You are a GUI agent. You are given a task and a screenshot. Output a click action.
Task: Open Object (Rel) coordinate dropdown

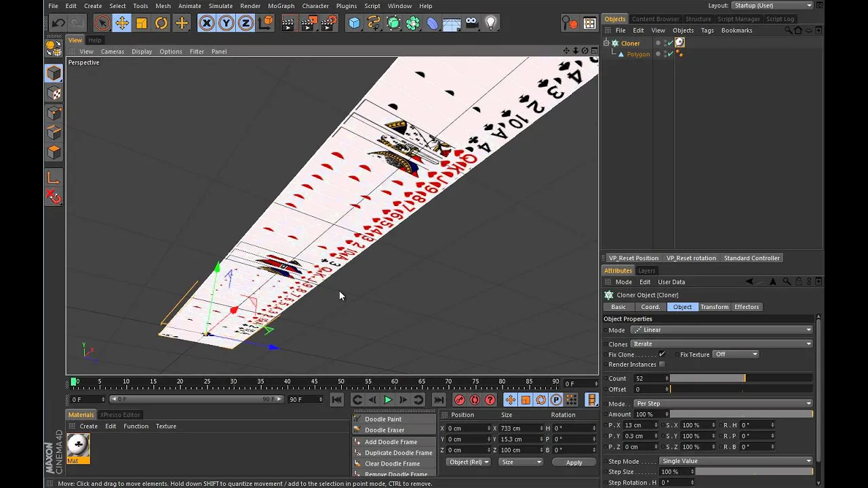point(469,462)
